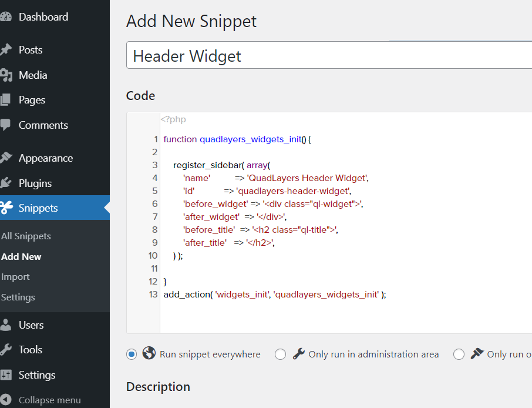Click 'add_action(' on line 13
The height and width of the screenshot is (408, 532).
pyautogui.click(x=188, y=294)
